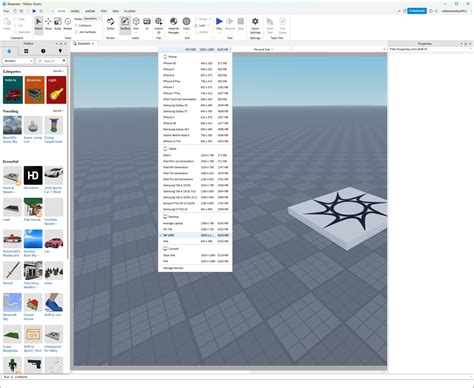The width and height of the screenshot is (474, 388).
Task: Open Game Settings gear
Action: [x=255, y=25]
